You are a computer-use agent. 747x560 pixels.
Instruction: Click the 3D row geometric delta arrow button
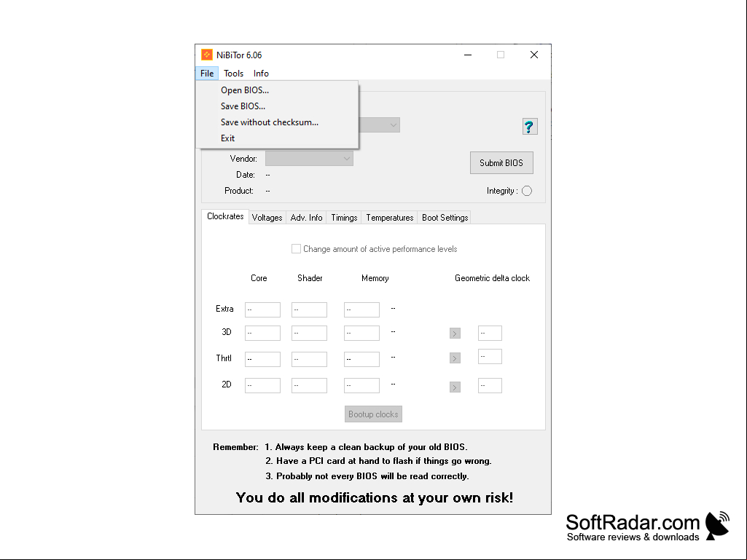455,334
